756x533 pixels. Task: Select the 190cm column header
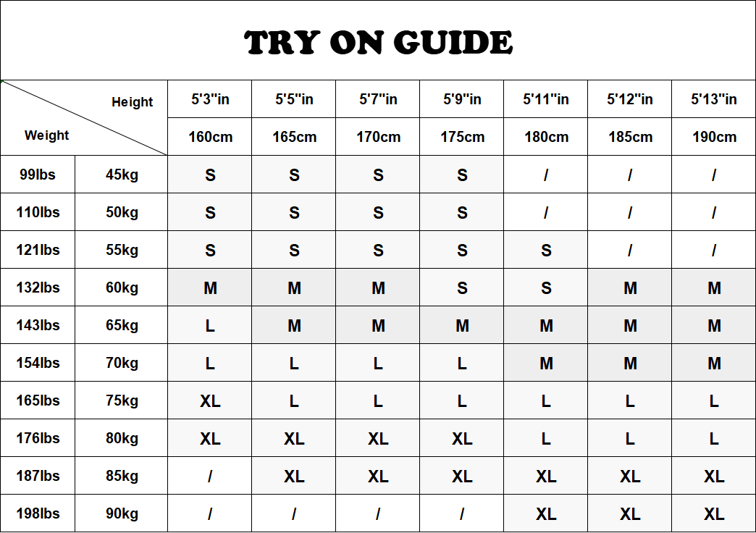(714, 137)
